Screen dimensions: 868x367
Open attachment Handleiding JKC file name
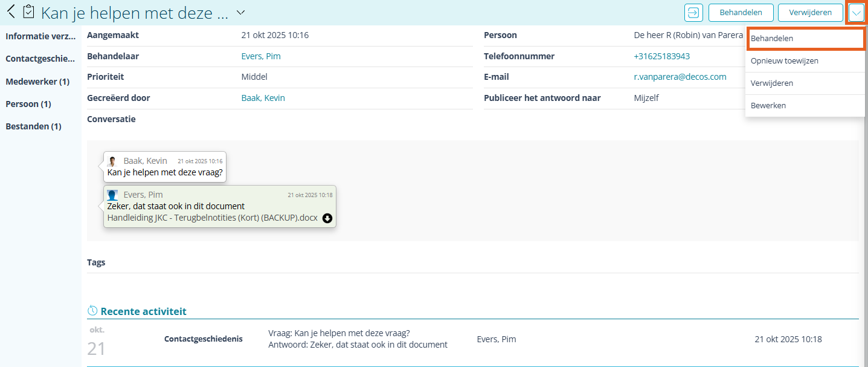(212, 218)
